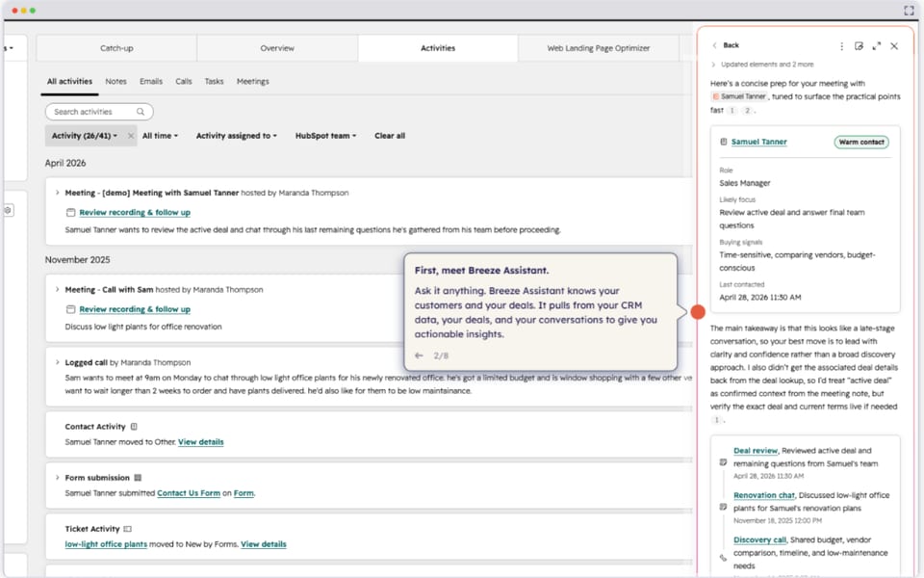Image resolution: width=924 pixels, height=578 pixels.
Task: Expand the demo Meeting with Samuel Tanner
Action: 57,193
